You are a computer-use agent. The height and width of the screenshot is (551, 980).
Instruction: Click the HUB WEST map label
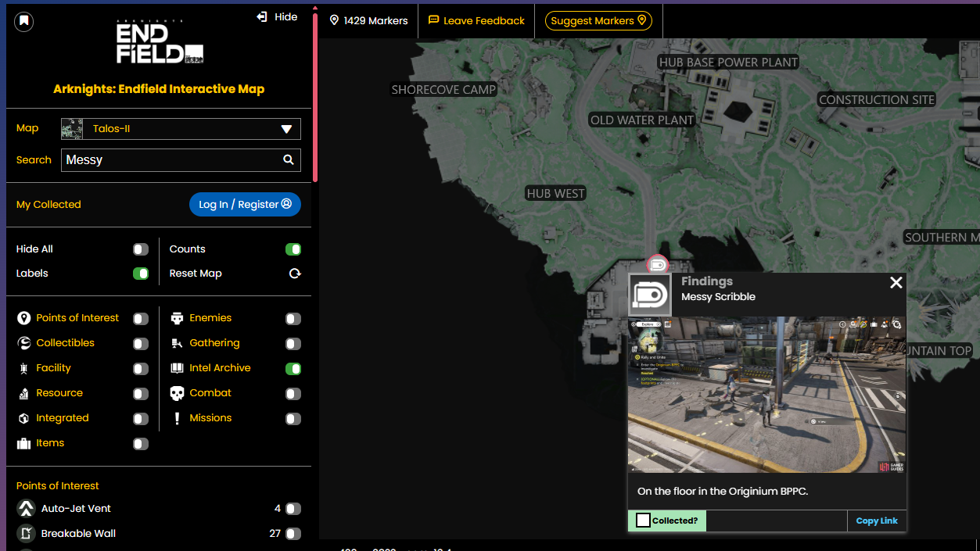click(555, 194)
